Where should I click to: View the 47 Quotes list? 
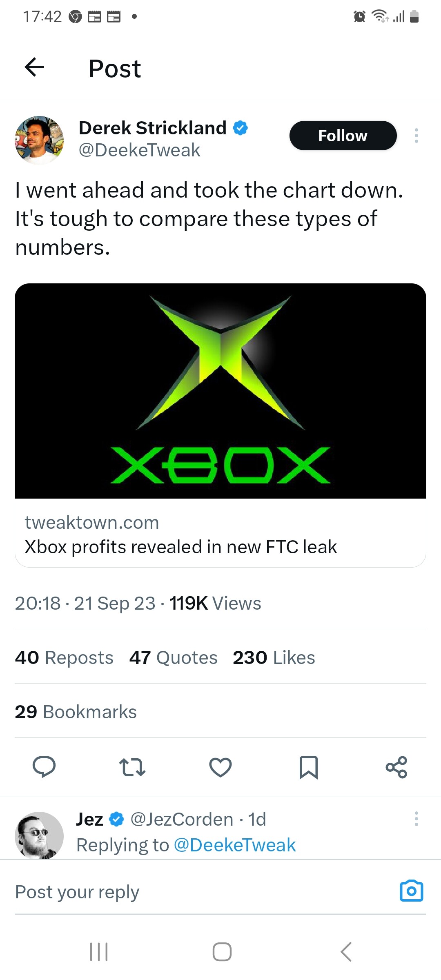pos(174,657)
